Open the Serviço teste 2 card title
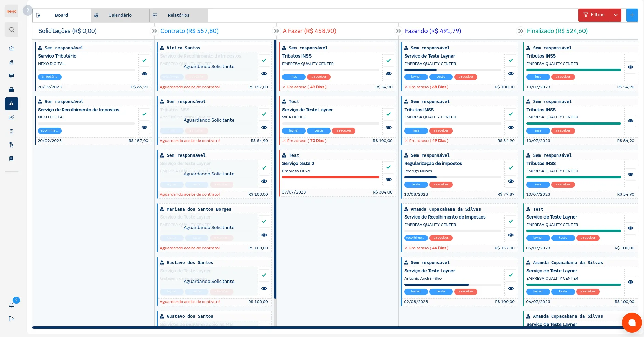Viewport: 644px width, 337px height. [x=298, y=163]
